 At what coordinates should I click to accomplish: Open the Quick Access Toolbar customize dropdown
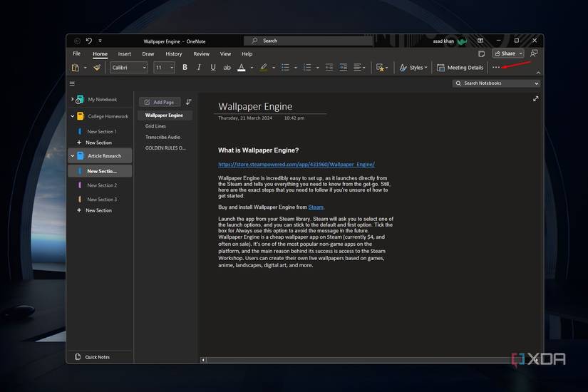pyautogui.click(x=100, y=41)
